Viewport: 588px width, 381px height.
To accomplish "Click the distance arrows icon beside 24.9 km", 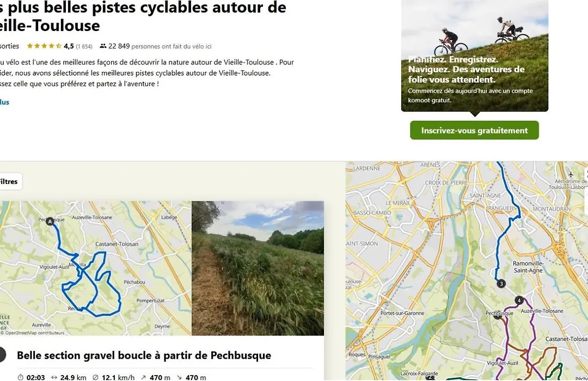I will coord(54,377).
